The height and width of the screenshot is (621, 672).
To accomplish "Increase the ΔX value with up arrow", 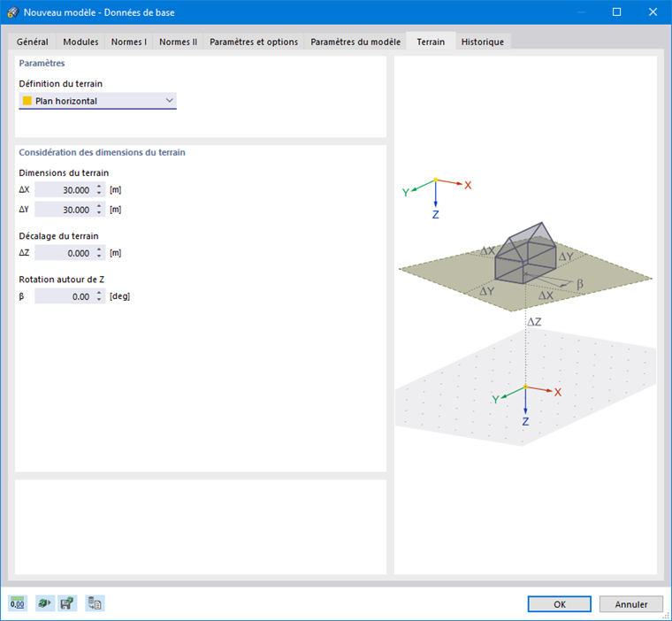I will [x=99, y=186].
